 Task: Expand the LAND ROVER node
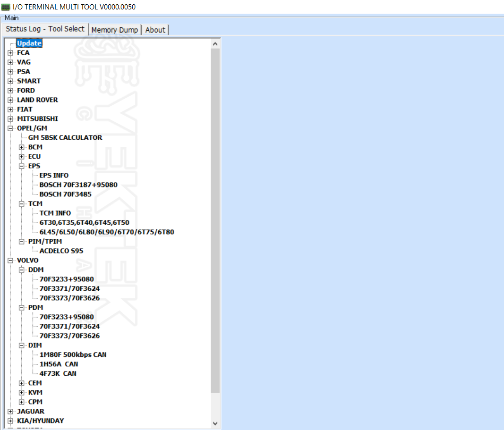pos(10,100)
